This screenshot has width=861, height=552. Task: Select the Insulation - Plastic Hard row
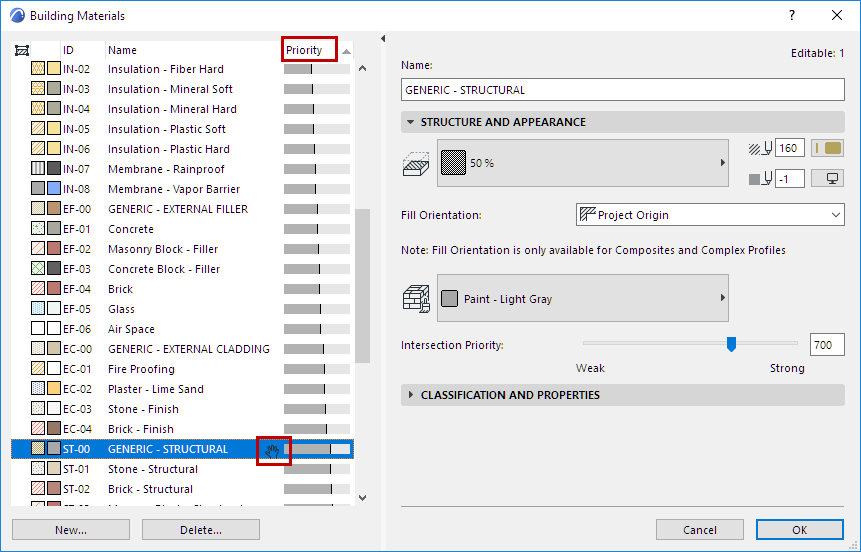182,149
